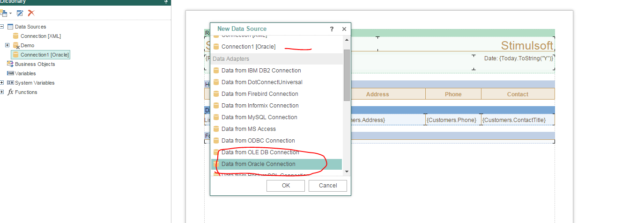The image size is (644, 223).
Task: Choose Data from Informix Connection
Action: point(277,106)
